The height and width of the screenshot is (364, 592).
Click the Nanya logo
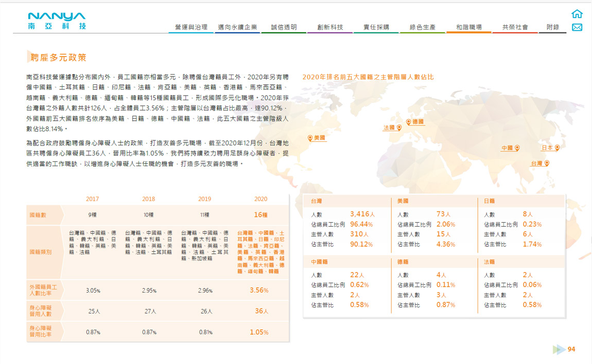click(57, 21)
